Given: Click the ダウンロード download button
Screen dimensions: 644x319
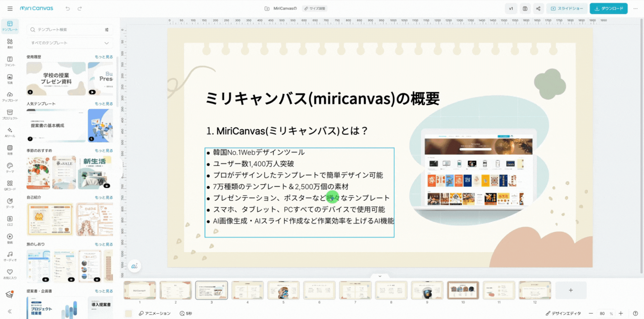Looking at the screenshot, I should tap(609, 8).
